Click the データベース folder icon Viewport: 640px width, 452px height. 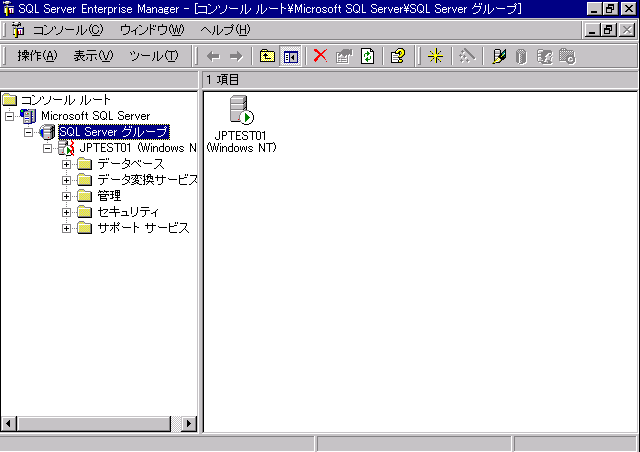point(84,164)
